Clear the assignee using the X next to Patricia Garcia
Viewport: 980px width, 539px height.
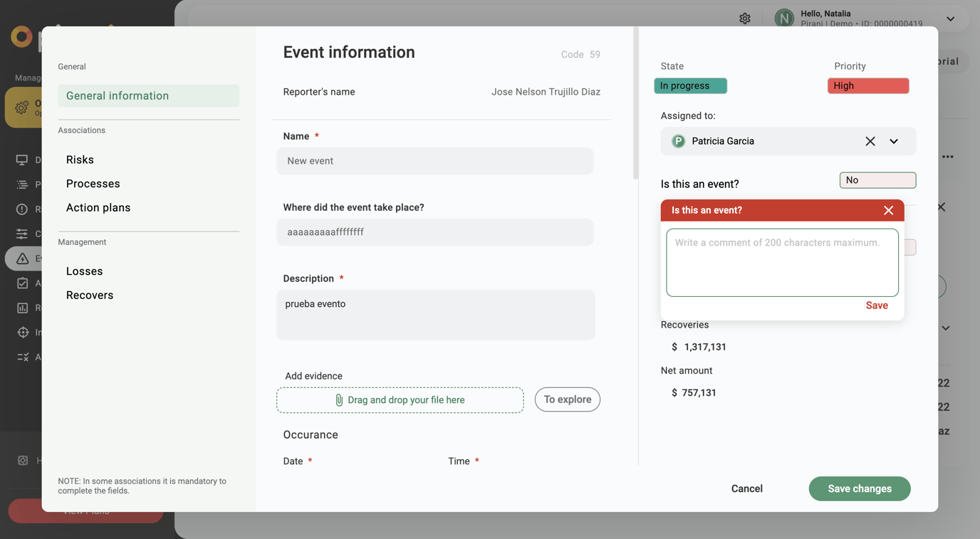[x=870, y=141]
